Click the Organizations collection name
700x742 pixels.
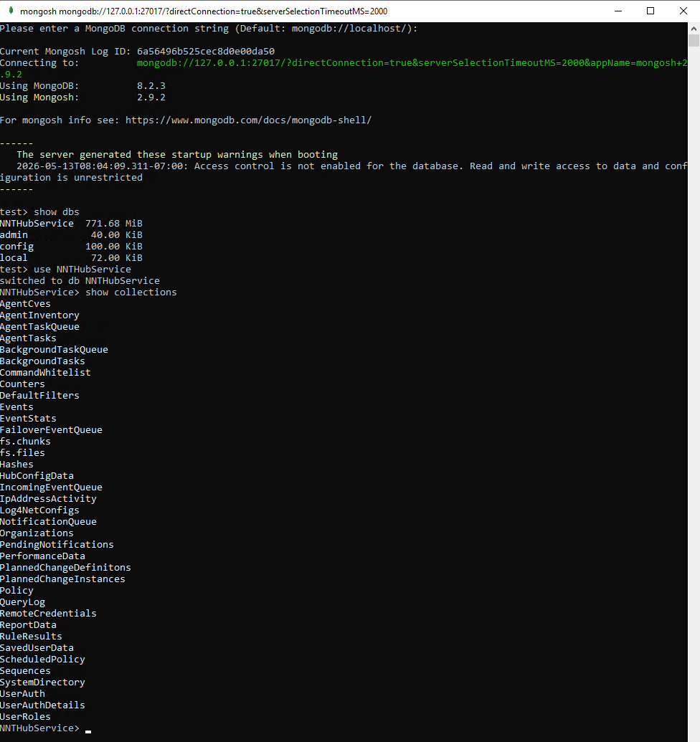(37, 533)
